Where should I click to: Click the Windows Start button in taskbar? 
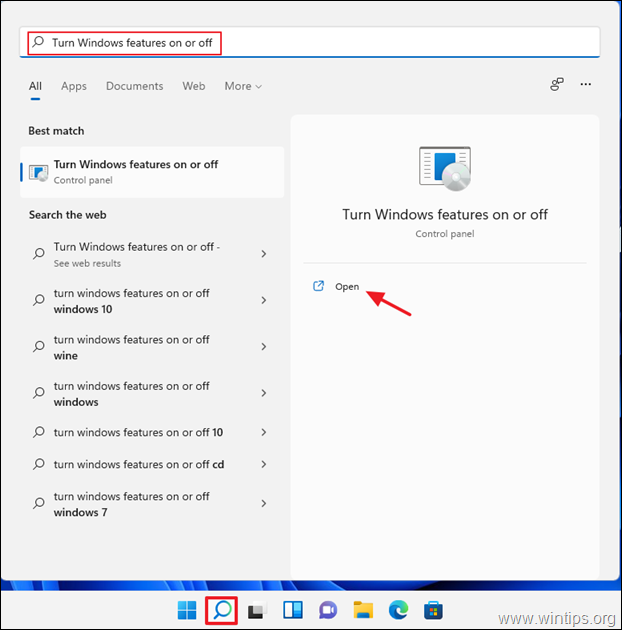click(187, 610)
